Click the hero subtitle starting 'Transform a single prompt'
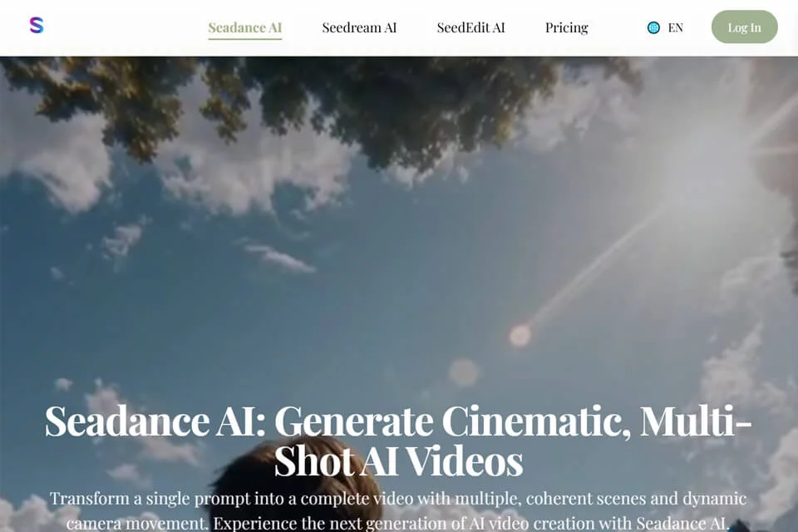 click(398, 510)
